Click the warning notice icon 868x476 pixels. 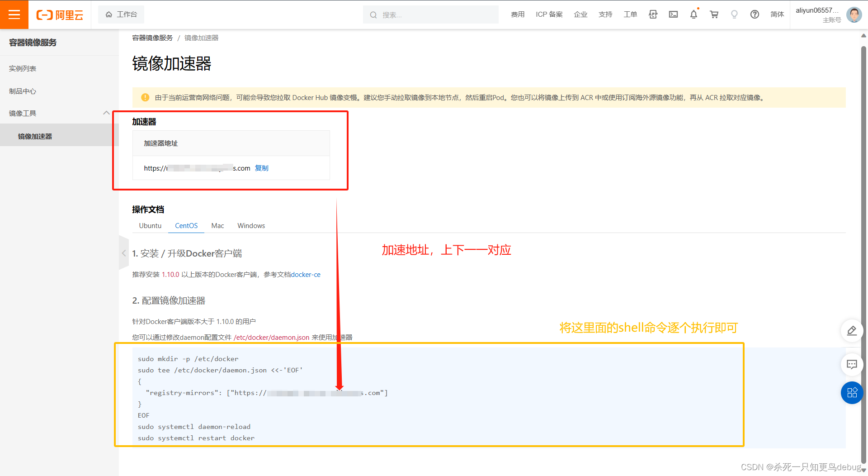pos(145,97)
